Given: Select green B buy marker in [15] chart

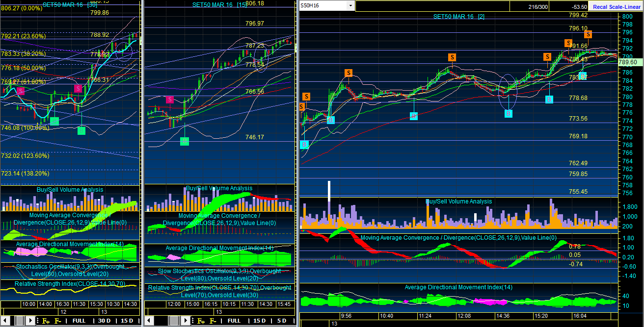Looking at the screenshot, I should [185, 141].
